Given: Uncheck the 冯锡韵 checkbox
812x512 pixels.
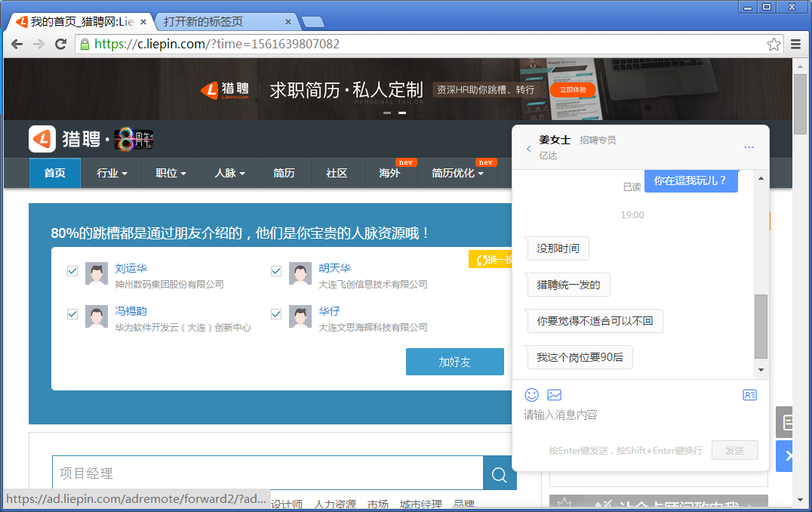Looking at the screenshot, I should pyautogui.click(x=72, y=314).
